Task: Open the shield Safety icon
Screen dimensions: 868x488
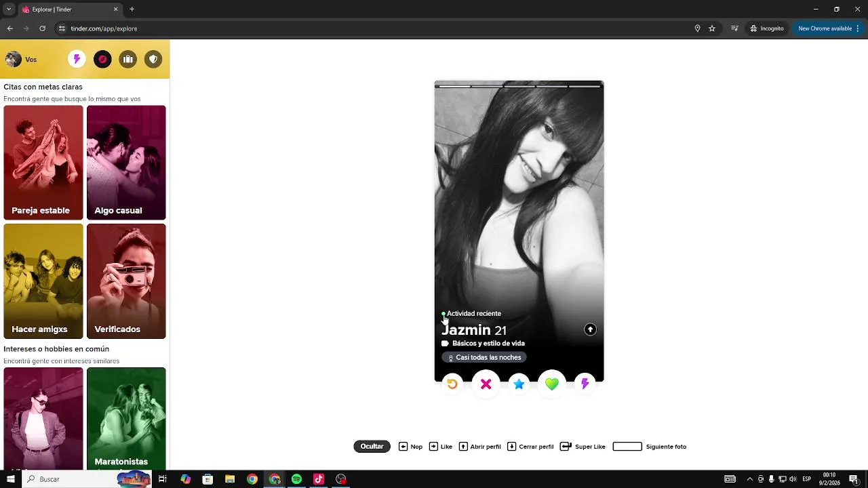Action: tap(153, 59)
